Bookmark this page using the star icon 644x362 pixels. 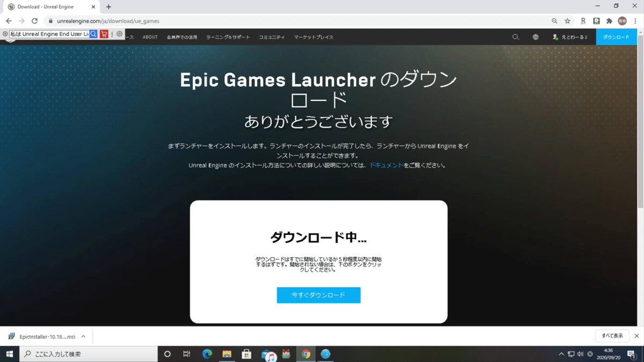567,21
